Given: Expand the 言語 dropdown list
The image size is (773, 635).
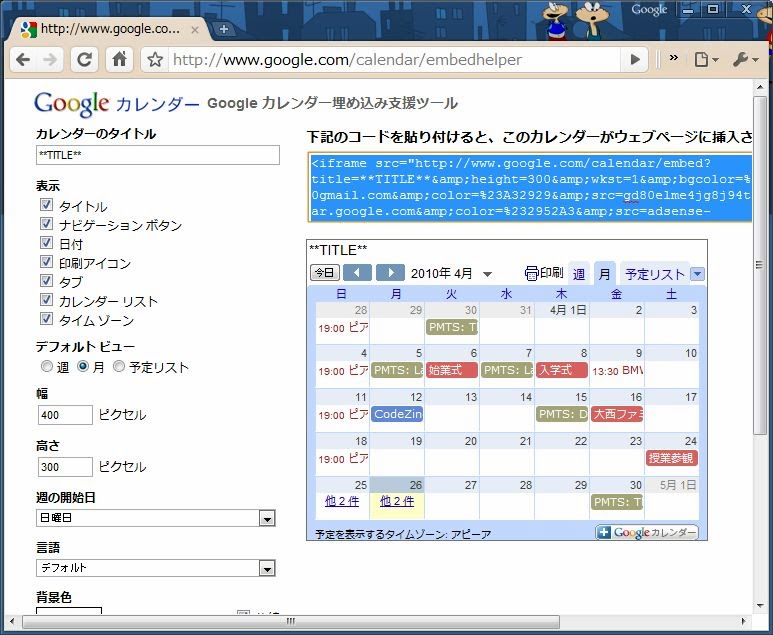Looking at the screenshot, I should tap(267, 568).
